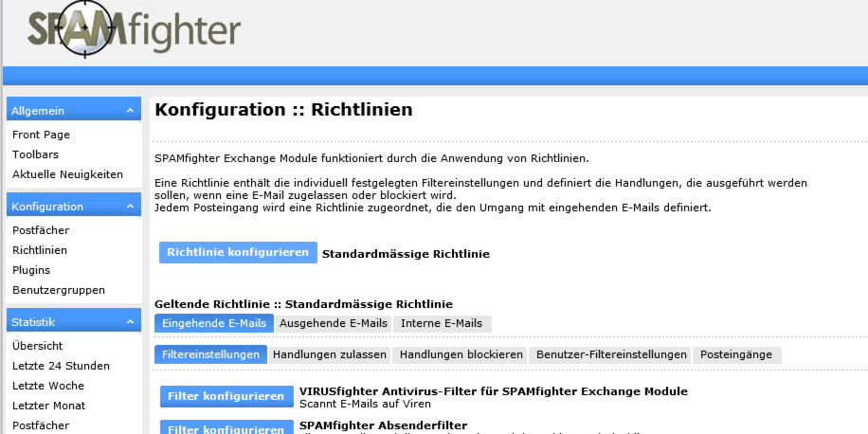Click the Scannt E-Mails auf Viren text
868x434 pixels.
pos(365,404)
